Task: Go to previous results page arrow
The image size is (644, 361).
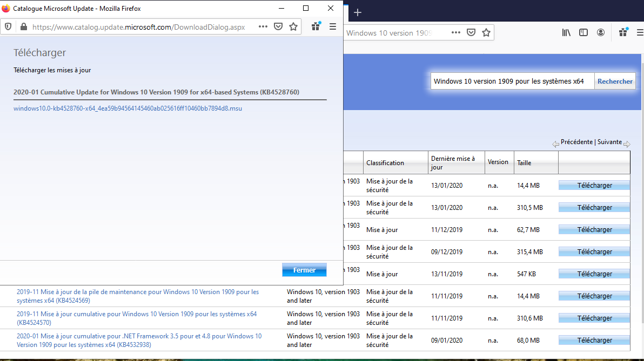Action: [555, 144]
